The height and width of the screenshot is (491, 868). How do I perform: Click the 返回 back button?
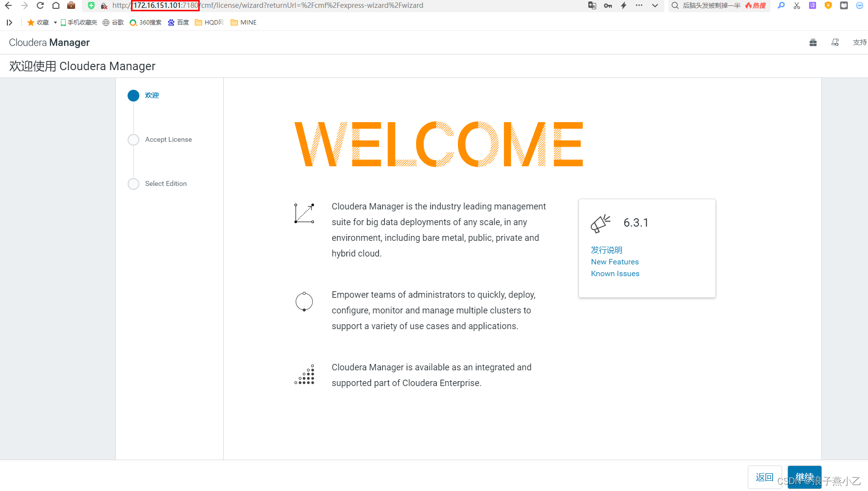click(x=764, y=477)
